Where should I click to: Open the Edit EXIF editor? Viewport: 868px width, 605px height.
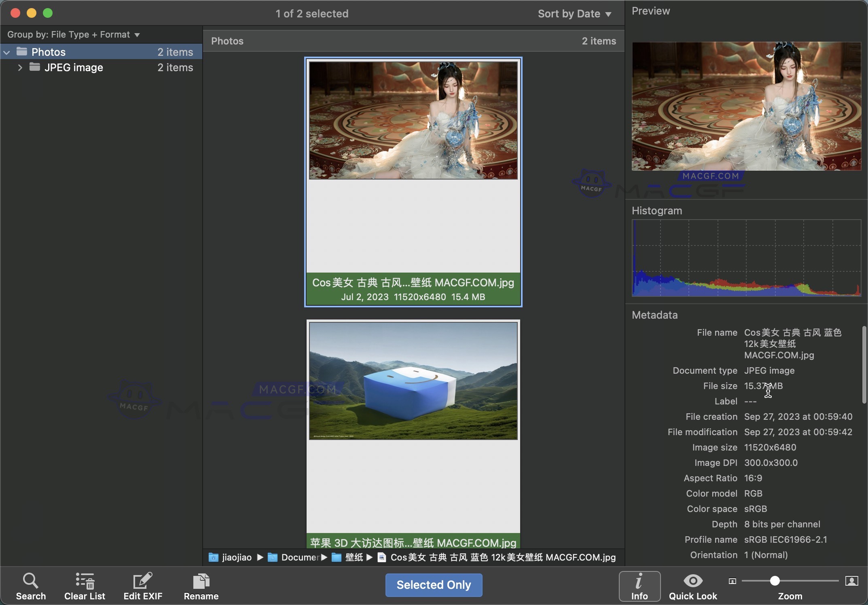[143, 580]
